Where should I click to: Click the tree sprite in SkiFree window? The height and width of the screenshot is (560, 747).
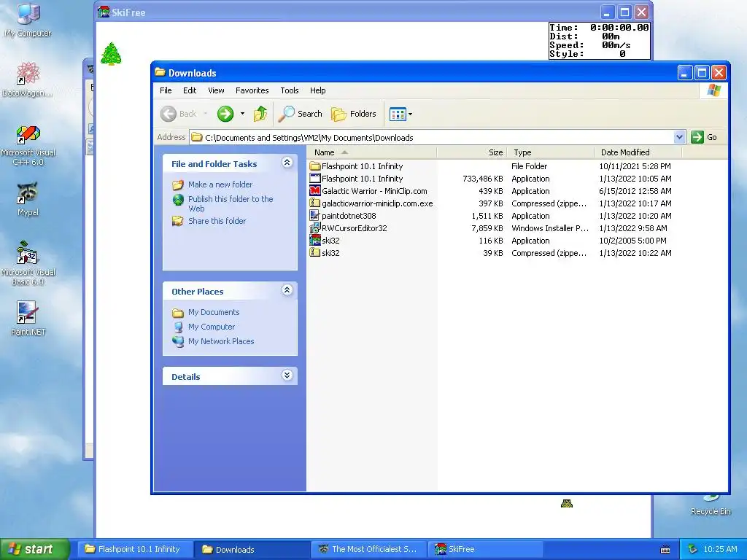[111, 53]
